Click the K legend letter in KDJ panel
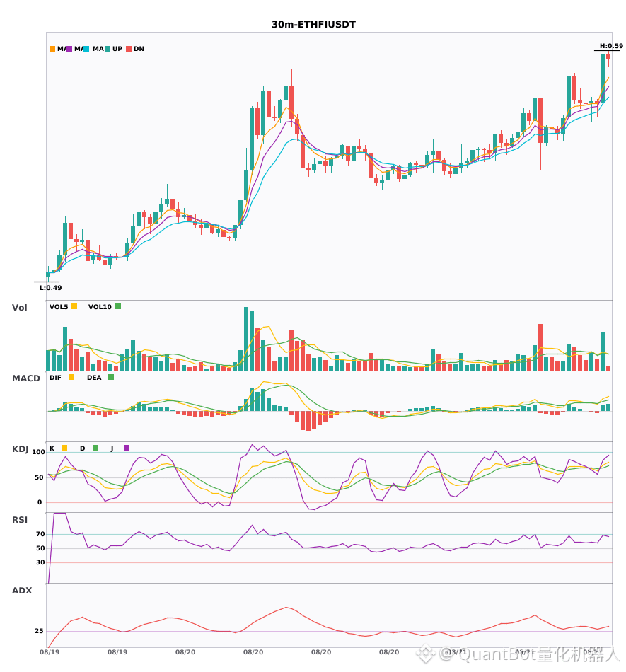 52,448
